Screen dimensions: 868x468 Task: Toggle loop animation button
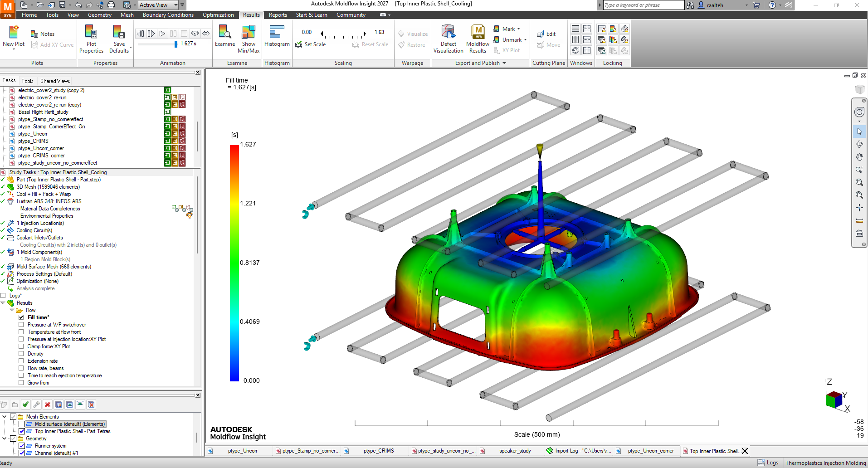pos(195,34)
